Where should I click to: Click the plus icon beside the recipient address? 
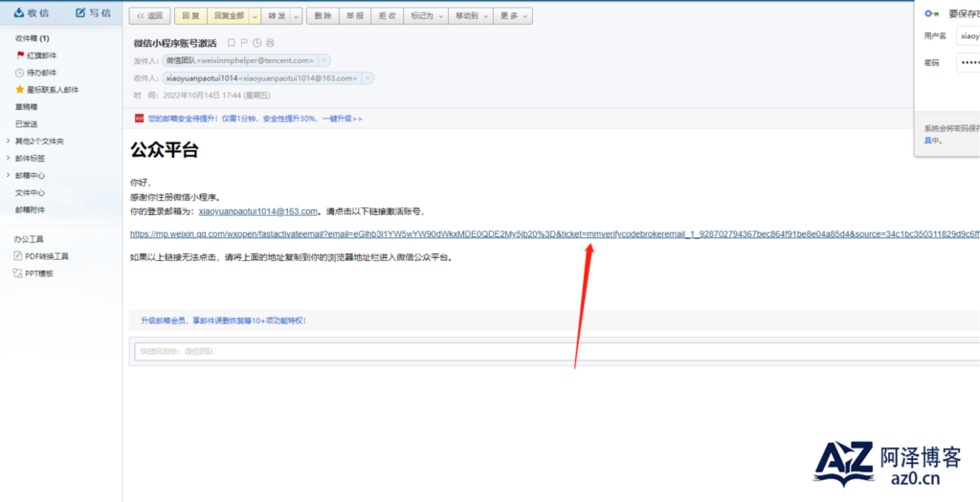pyautogui.click(x=367, y=78)
